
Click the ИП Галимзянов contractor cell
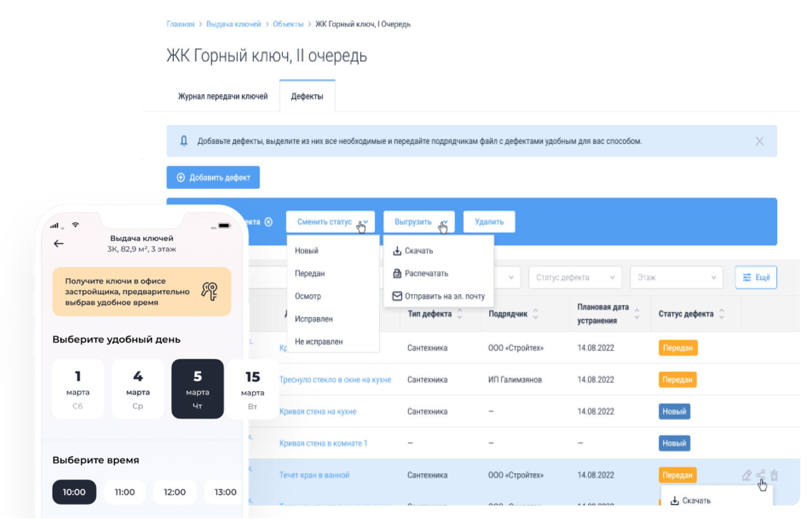515,379
